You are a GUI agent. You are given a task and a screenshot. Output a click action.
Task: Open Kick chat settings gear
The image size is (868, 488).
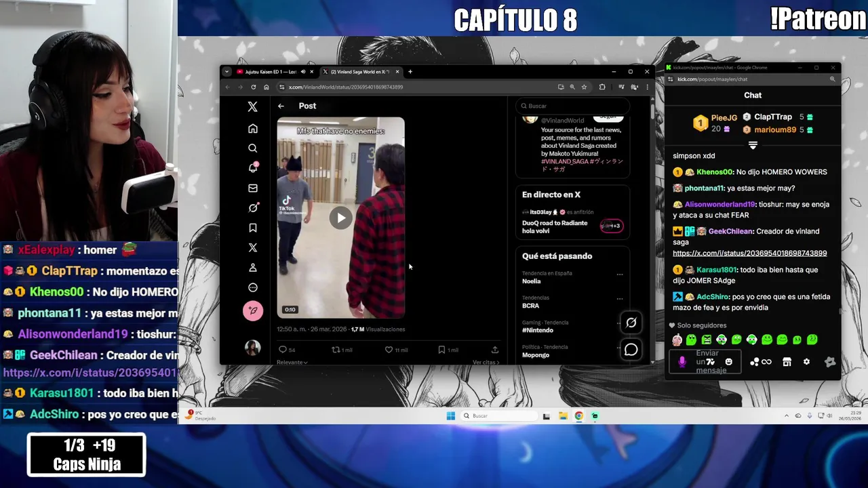(x=806, y=362)
